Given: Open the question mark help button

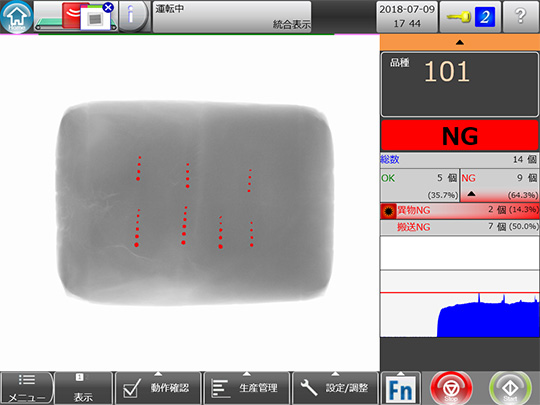Looking at the screenshot, I should (x=521, y=17).
